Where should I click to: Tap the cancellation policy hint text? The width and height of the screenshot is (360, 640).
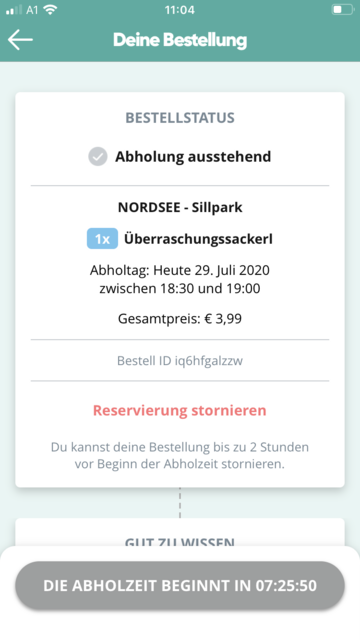coord(180,456)
